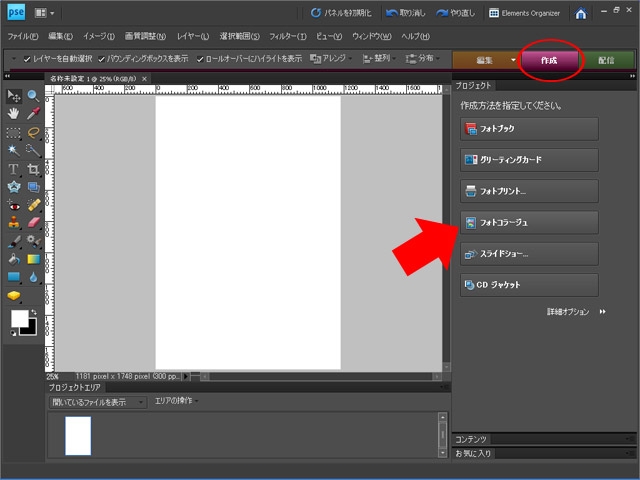The height and width of the screenshot is (480, 640).
Task: Reset default black and white colors
Action: (x=13, y=333)
